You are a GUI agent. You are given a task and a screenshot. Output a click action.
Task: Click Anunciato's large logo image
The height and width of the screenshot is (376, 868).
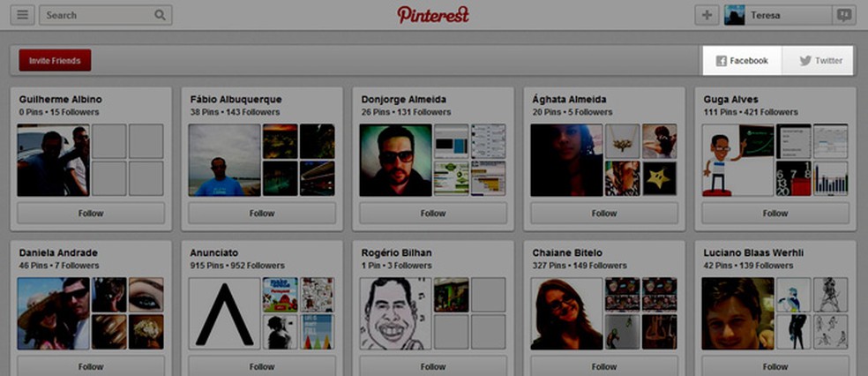(x=224, y=313)
